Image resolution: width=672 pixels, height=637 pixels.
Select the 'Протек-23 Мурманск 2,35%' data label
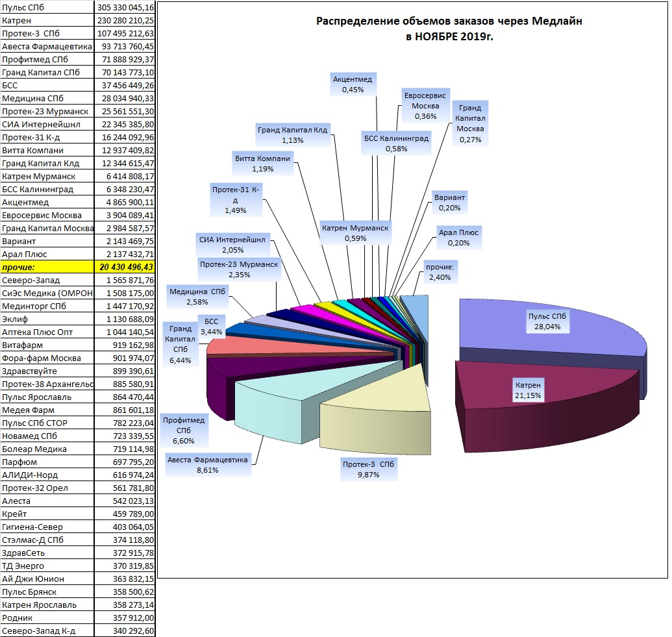point(239,269)
